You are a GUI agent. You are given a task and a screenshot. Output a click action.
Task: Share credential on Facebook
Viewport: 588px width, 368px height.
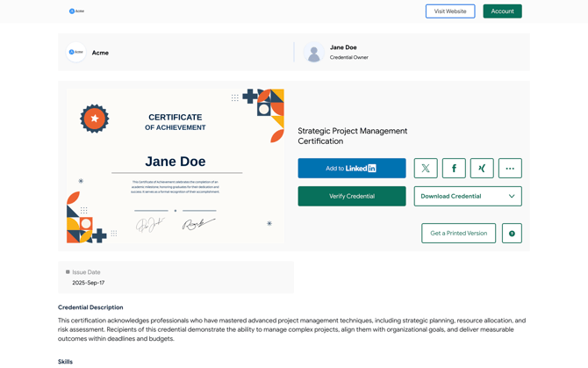[x=454, y=168]
